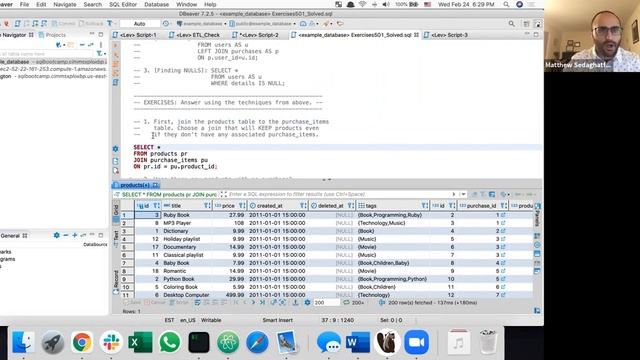Click the export data icon in results toolbar
The width and height of the screenshot is (640, 360).
click(x=295, y=302)
